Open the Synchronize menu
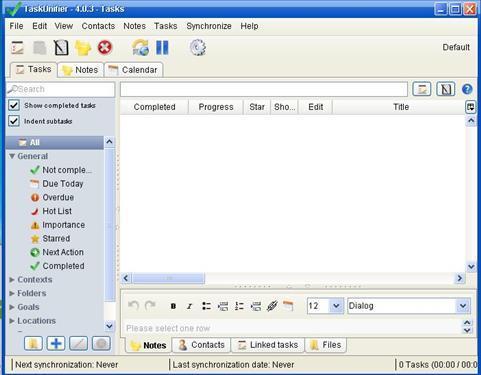Viewport: 481px width, 375px height. [209, 26]
